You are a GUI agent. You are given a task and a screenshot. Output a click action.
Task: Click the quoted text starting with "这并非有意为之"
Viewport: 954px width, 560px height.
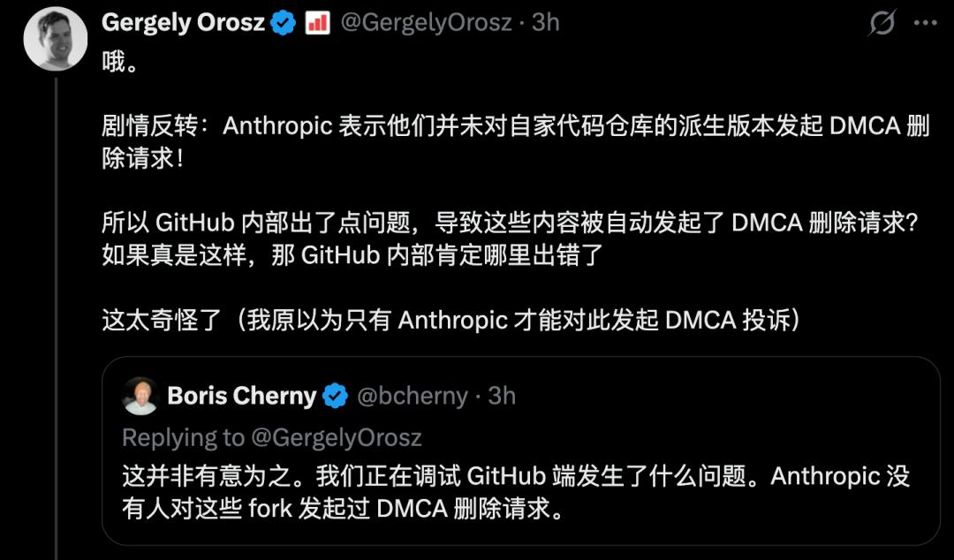(515, 477)
